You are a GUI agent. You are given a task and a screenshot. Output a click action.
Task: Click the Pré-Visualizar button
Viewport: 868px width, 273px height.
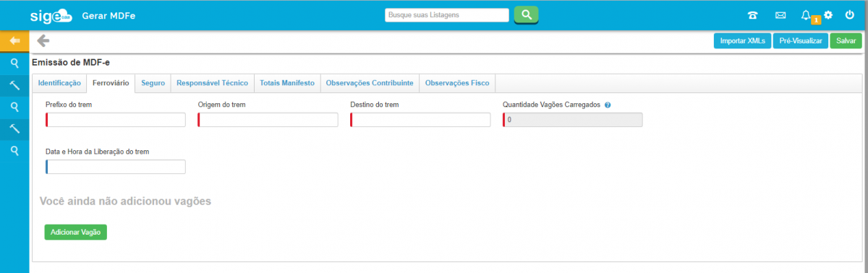[x=801, y=41]
